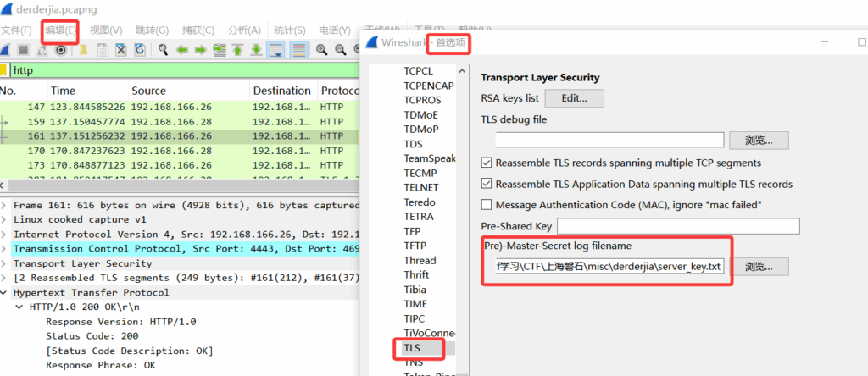Enable Message Authentication Code ignore checkbox
Viewport: 868px width, 376px height.
pos(487,205)
